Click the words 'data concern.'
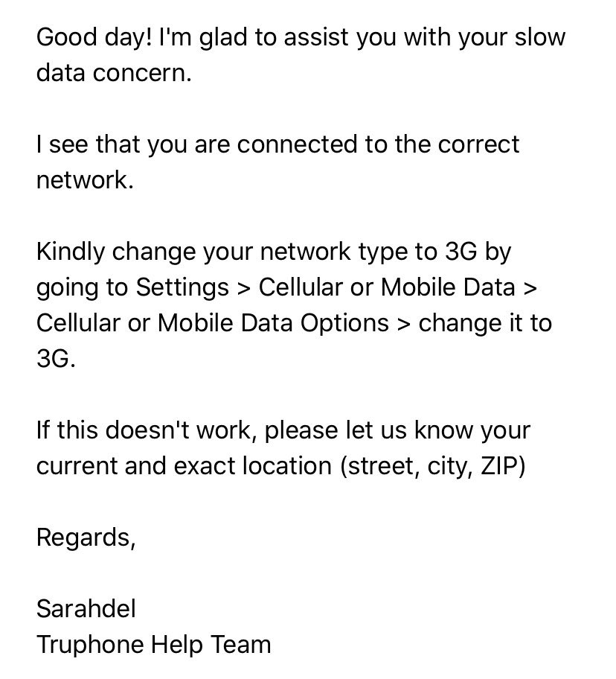The height and width of the screenshot is (679, 616). pos(114,74)
